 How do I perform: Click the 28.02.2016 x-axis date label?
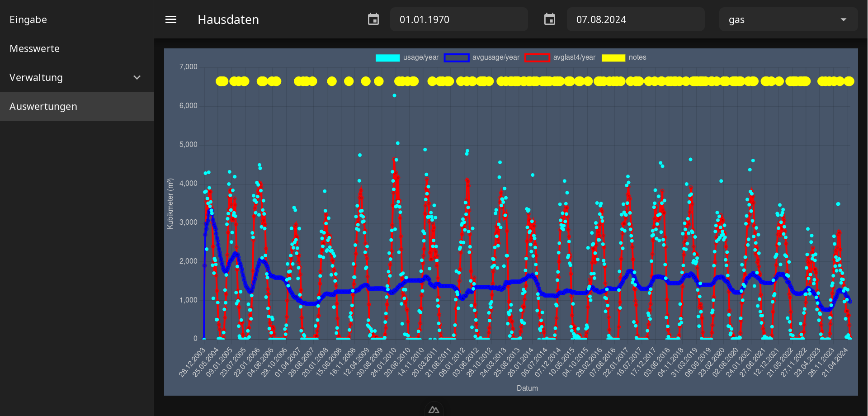point(589,362)
